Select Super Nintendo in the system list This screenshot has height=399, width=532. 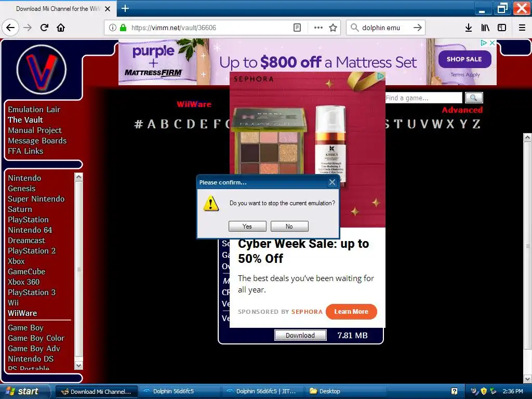pos(36,199)
